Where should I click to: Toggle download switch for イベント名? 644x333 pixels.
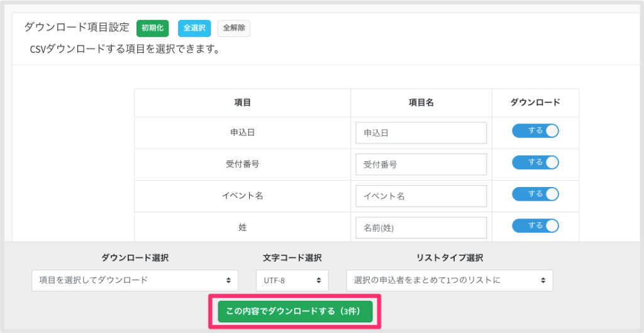[535, 194]
